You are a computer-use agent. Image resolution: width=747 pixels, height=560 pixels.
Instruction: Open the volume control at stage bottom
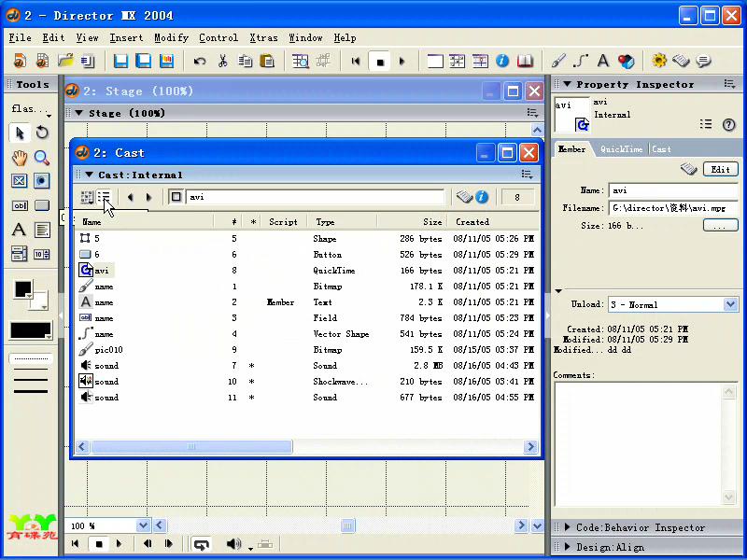point(234,544)
